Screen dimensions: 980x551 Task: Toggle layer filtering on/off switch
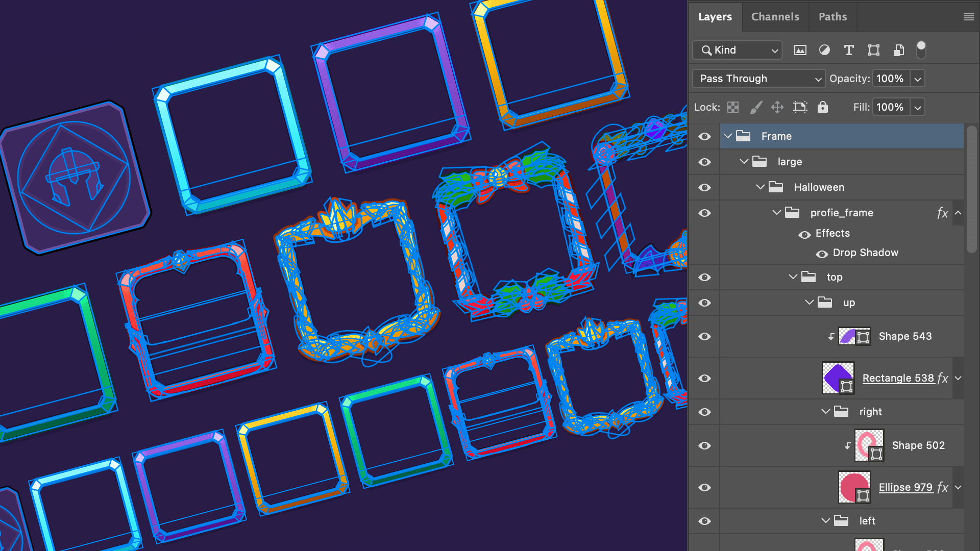pyautogui.click(x=921, y=49)
